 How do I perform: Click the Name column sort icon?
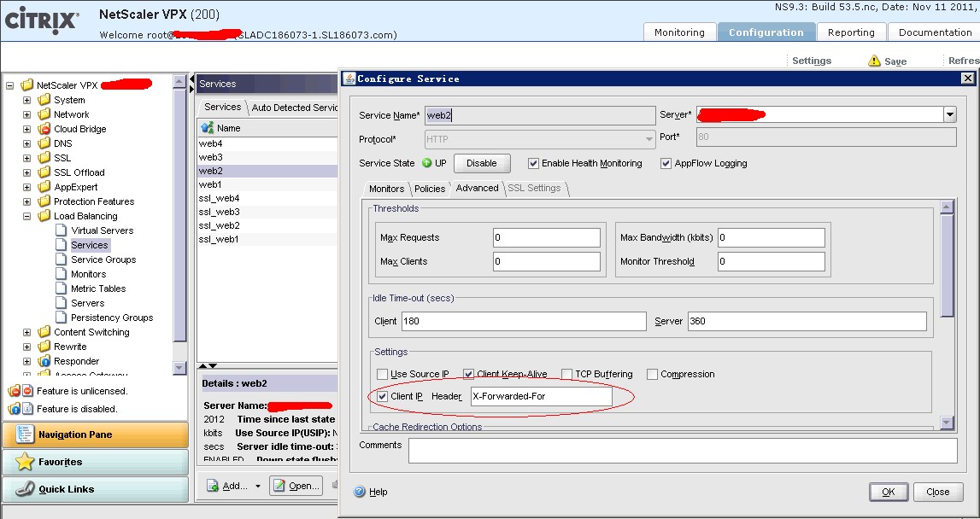[x=207, y=127]
